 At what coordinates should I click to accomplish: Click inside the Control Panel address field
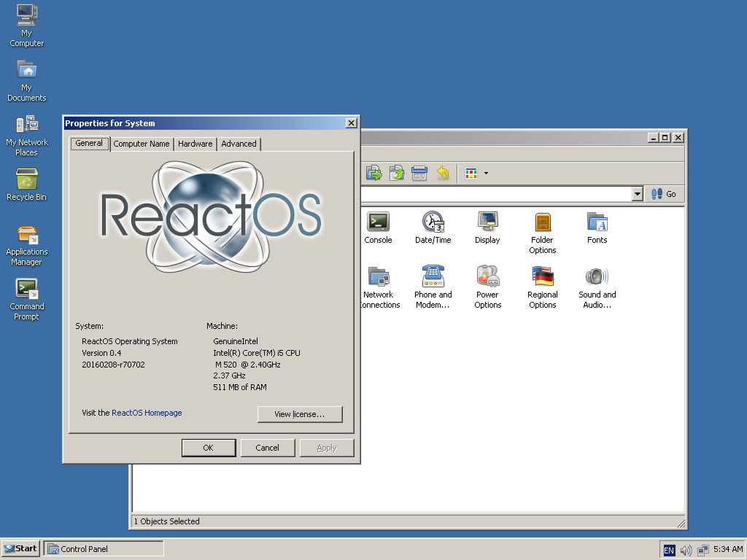click(x=495, y=194)
